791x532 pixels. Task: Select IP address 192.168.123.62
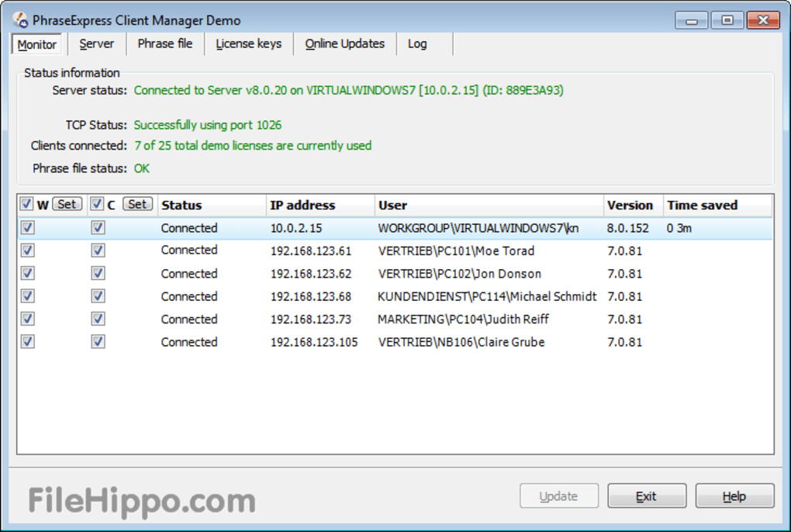(311, 274)
